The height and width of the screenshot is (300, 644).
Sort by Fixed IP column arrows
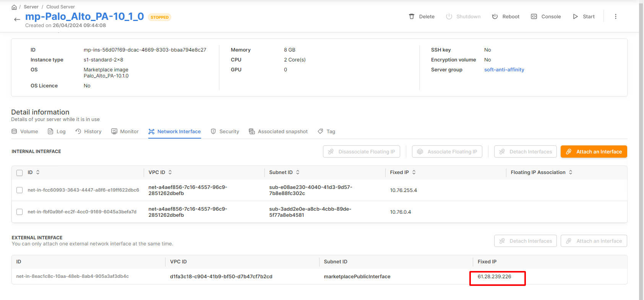click(x=414, y=173)
